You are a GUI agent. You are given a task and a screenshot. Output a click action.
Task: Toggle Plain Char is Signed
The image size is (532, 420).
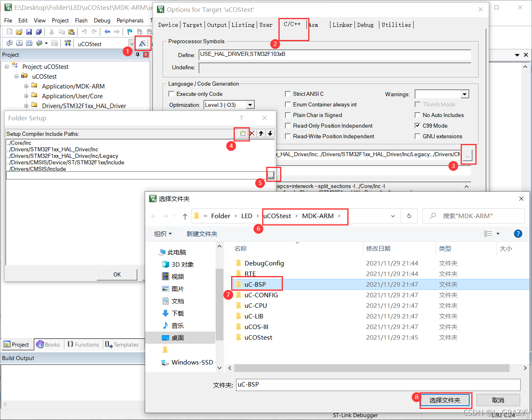[288, 115]
